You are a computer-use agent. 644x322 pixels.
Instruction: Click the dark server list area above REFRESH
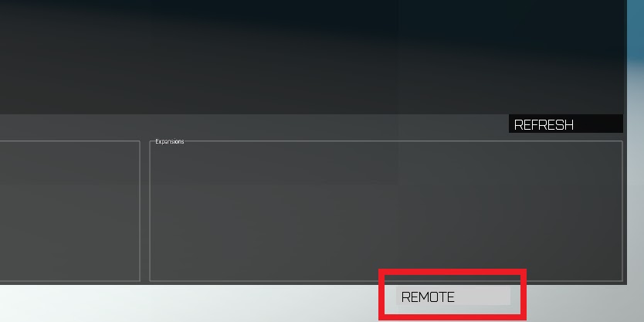click(x=312, y=57)
